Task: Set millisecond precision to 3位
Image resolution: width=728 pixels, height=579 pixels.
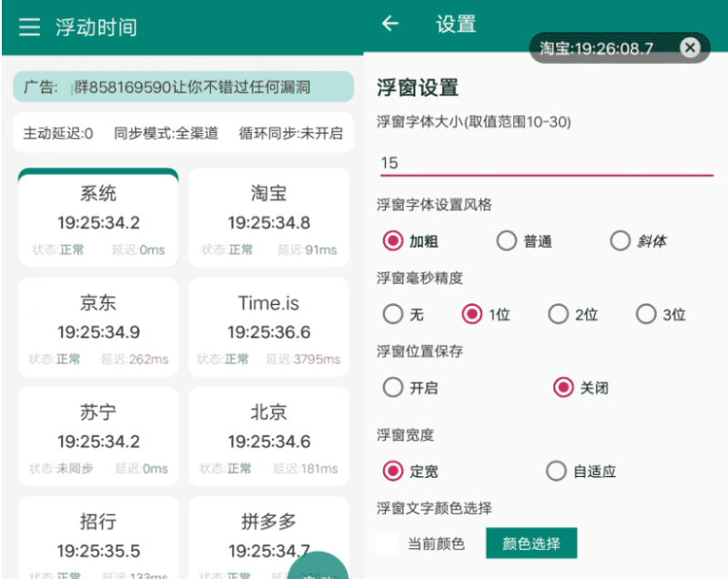Action: click(x=646, y=314)
